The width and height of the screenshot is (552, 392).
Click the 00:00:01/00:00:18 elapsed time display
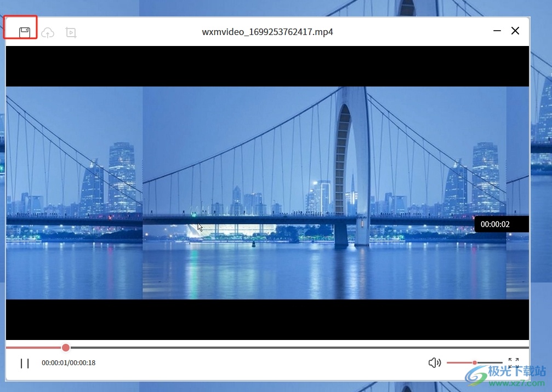tap(69, 362)
